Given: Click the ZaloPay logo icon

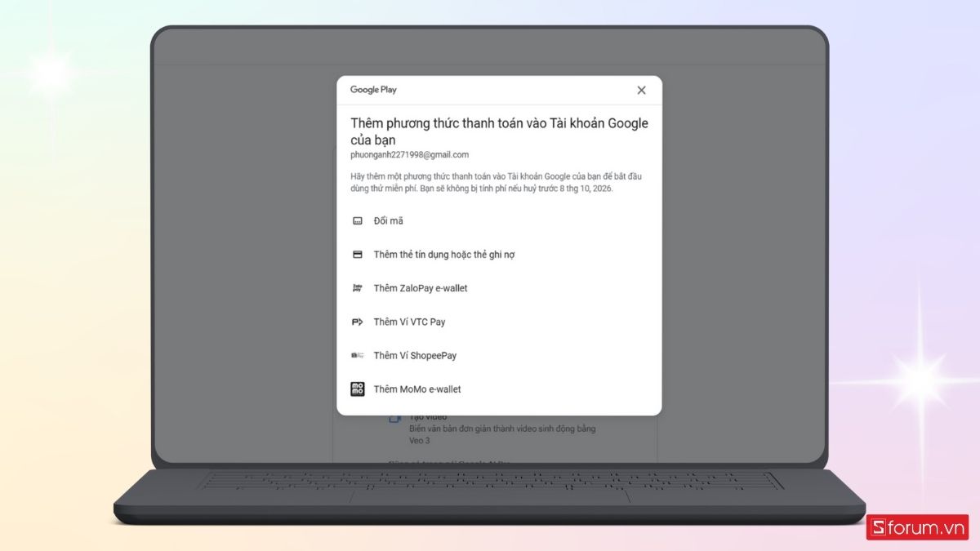Looking at the screenshot, I should (x=357, y=288).
